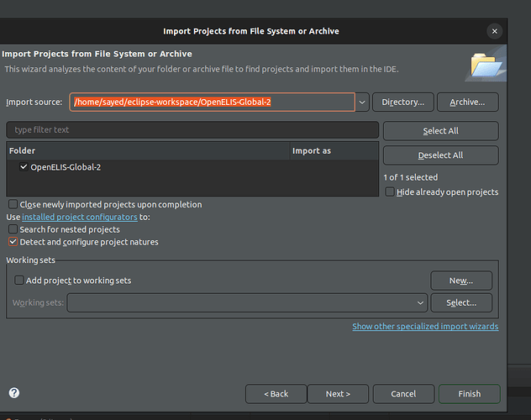Click the Archive... button
Screen dimensions: 531x420
[467, 102]
